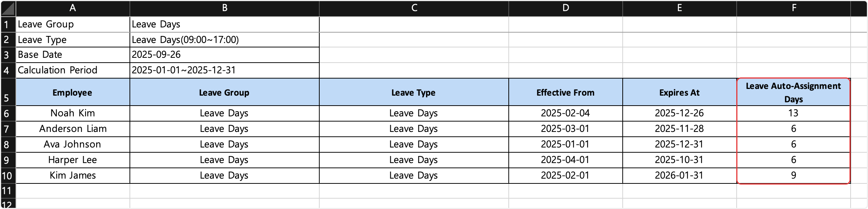Select column C header
This screenshot has height=209, width=868.
click(x=414, y=8)
